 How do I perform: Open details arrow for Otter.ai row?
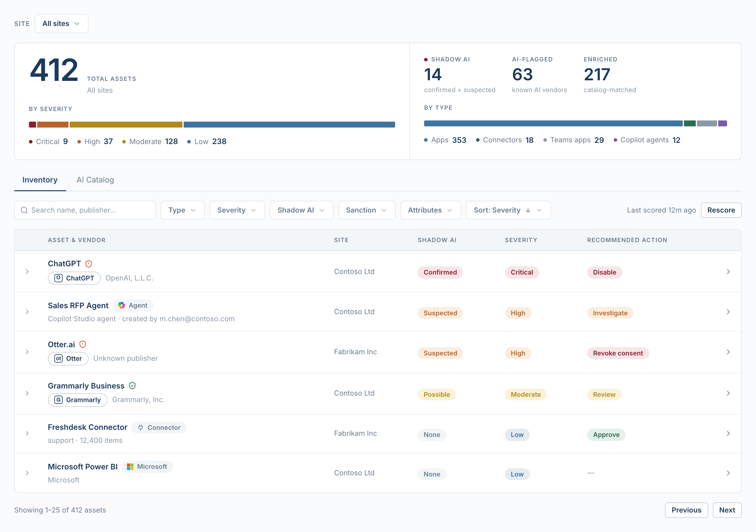(x=728, y=352)
